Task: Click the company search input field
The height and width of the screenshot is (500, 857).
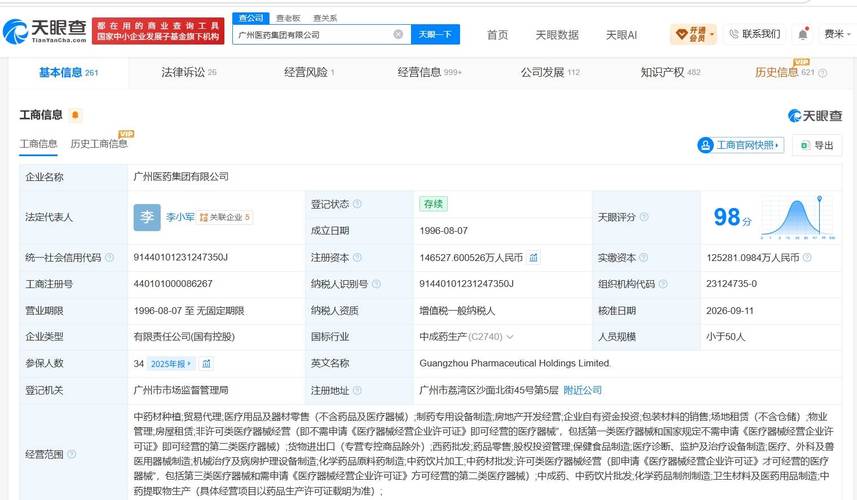Action: 314,34
